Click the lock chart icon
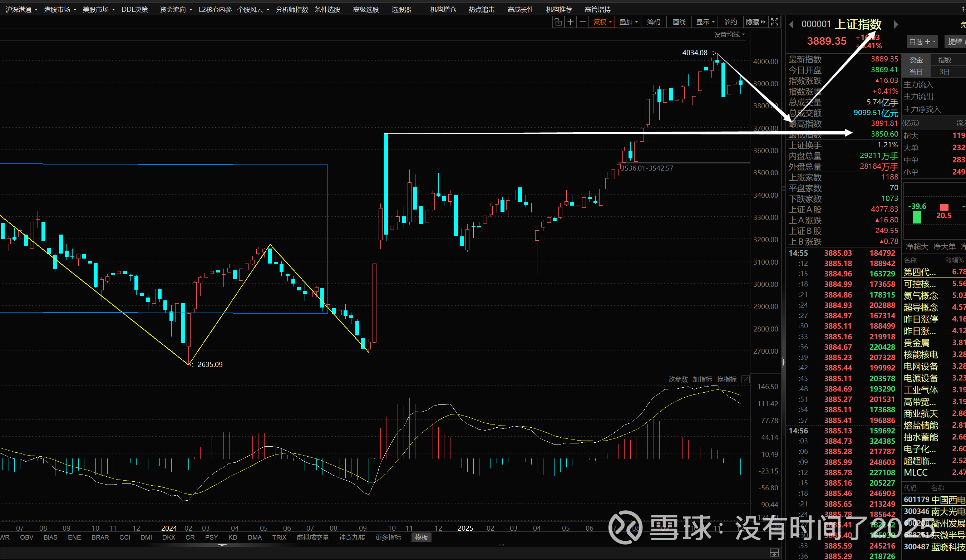Viewport: 966px width, 560px height. (558, 22)
